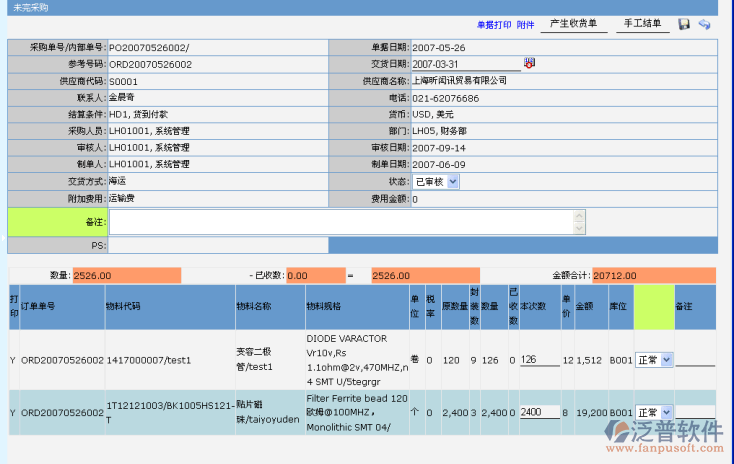Expand the 状态 已审核 dropdown
Viewport: 734px width, 464px height.
click(437, 181)
